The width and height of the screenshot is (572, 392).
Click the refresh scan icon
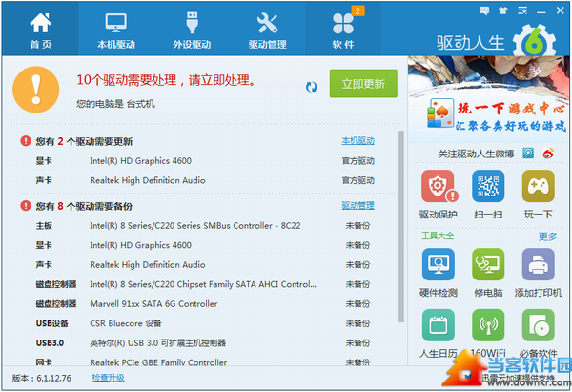click(x=311, y=87)
